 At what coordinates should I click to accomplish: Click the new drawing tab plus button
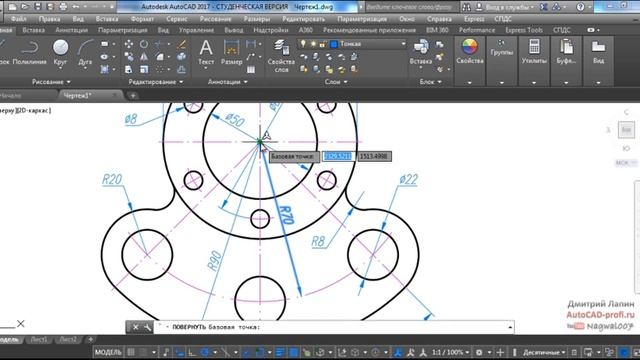pyautogui.click(x=133, y=96)
